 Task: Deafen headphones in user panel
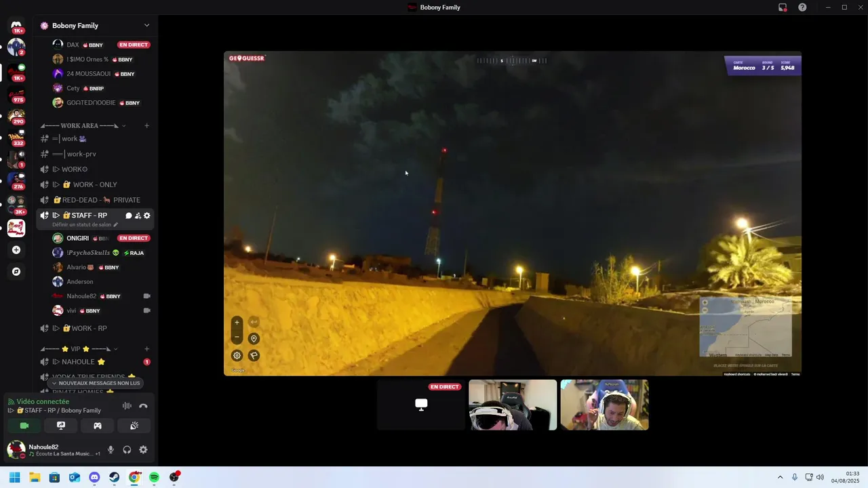click(127, 449)
